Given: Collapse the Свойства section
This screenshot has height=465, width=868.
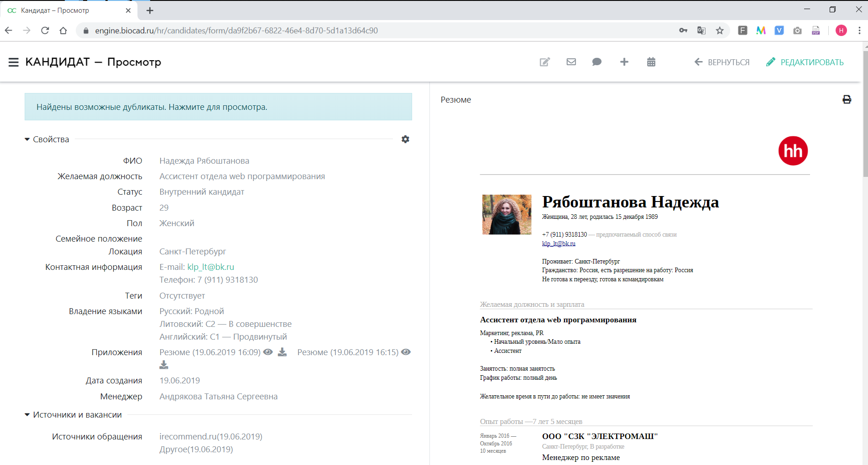Looking at the screenshot, I should 27,139.
